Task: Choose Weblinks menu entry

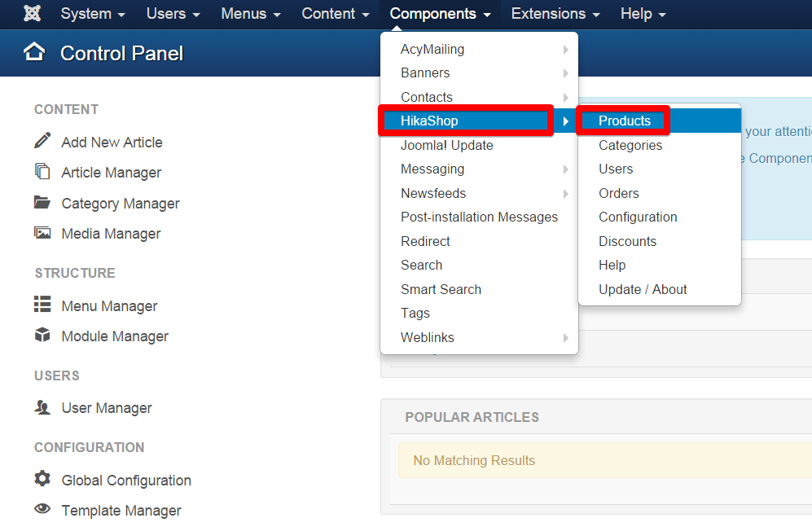Action: [x=479, y=337]
